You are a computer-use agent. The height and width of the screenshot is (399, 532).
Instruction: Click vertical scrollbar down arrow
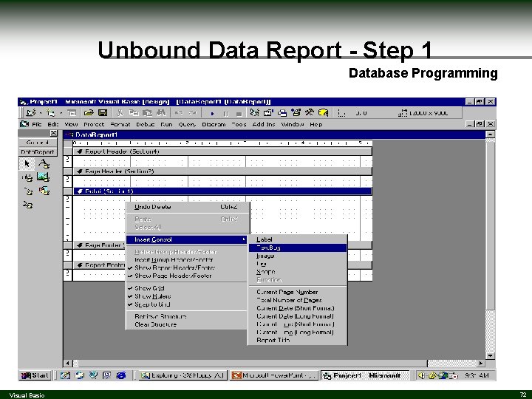point(491,355)
